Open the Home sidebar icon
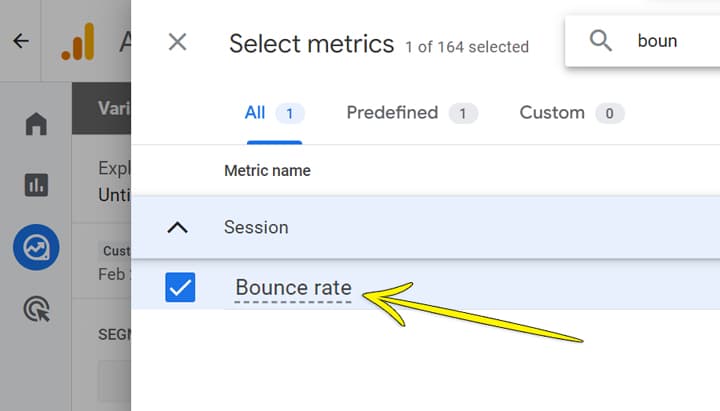This screenshot has height=411, width=720. (36, 124)
